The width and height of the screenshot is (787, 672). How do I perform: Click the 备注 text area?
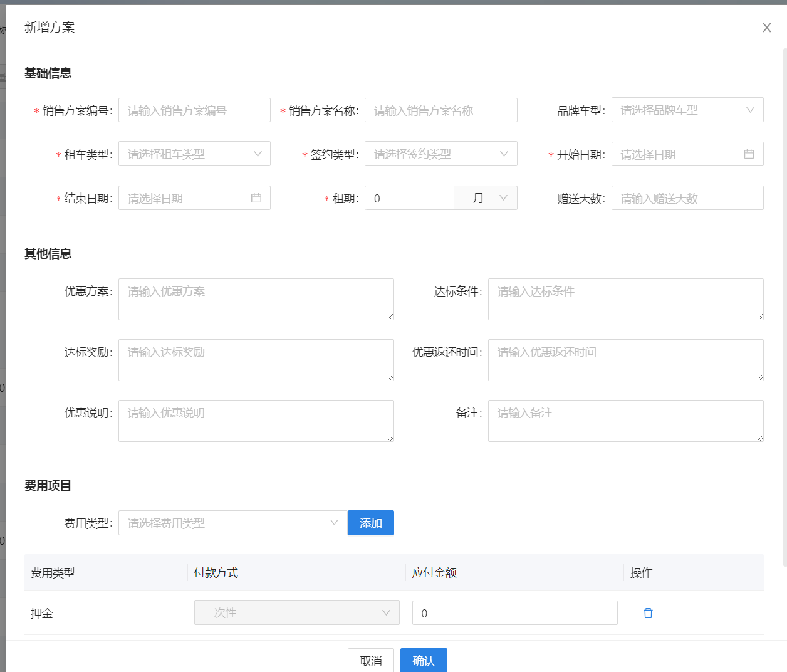coord(625,421)
